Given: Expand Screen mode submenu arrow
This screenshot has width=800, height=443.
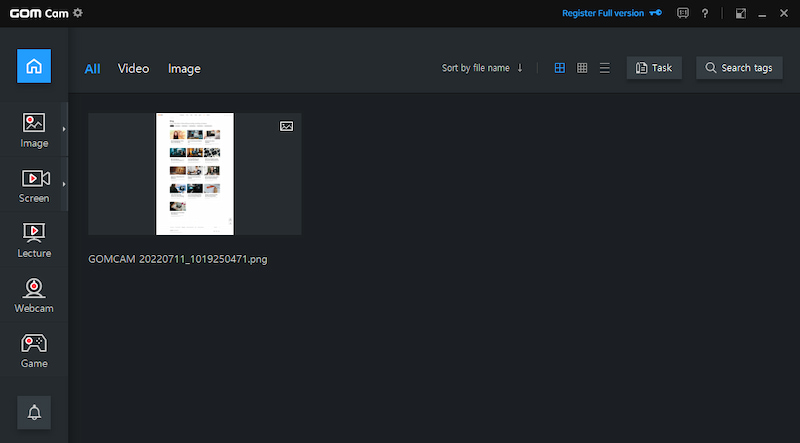Looking at the screenshot, I should [64, 184].
